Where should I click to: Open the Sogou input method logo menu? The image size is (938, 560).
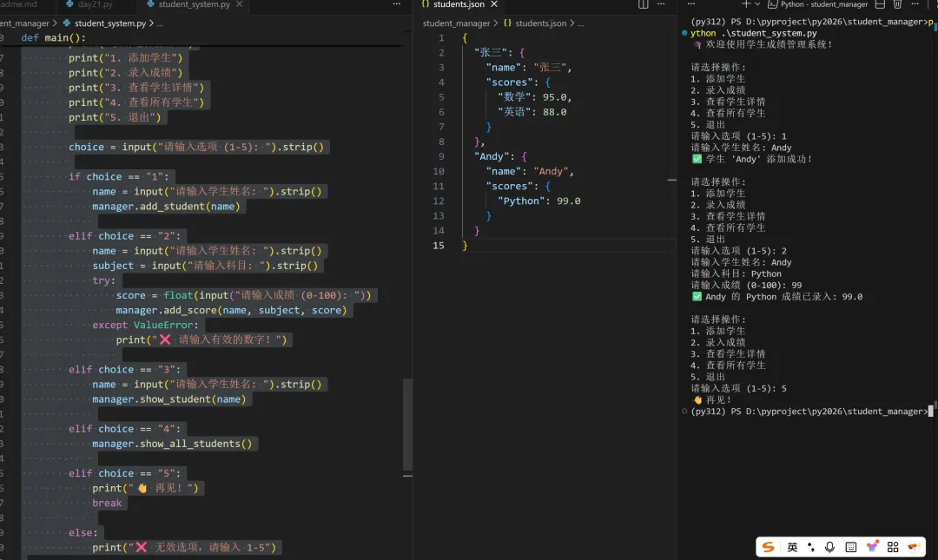click(769, 547)
